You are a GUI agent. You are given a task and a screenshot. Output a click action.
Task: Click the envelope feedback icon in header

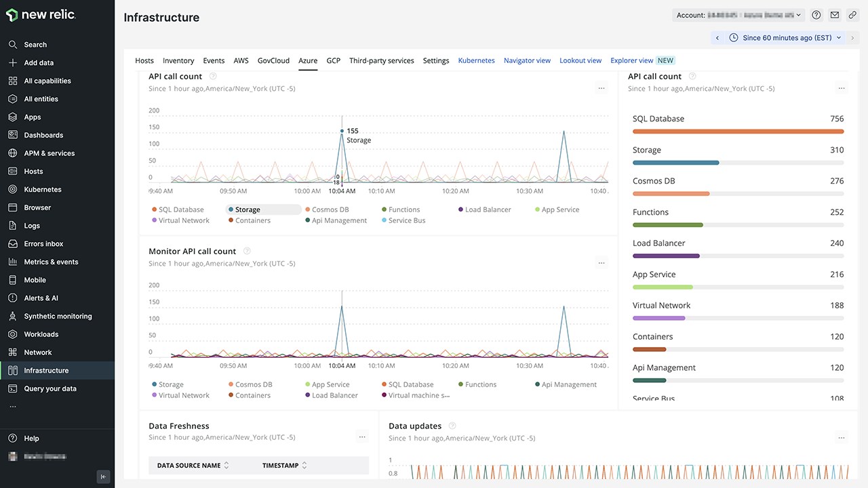tap(835, 15)
